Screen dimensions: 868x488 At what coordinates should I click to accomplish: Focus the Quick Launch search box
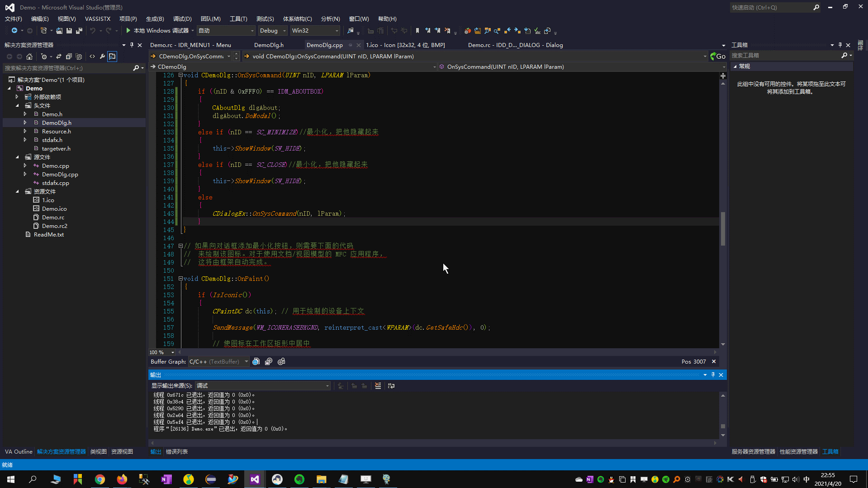(x=771, y=8)
